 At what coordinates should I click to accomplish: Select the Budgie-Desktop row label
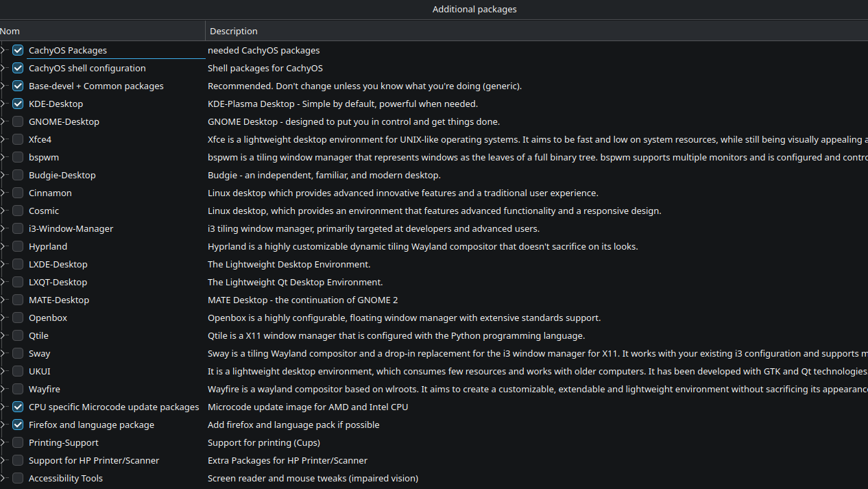click(x=62, y=175)
